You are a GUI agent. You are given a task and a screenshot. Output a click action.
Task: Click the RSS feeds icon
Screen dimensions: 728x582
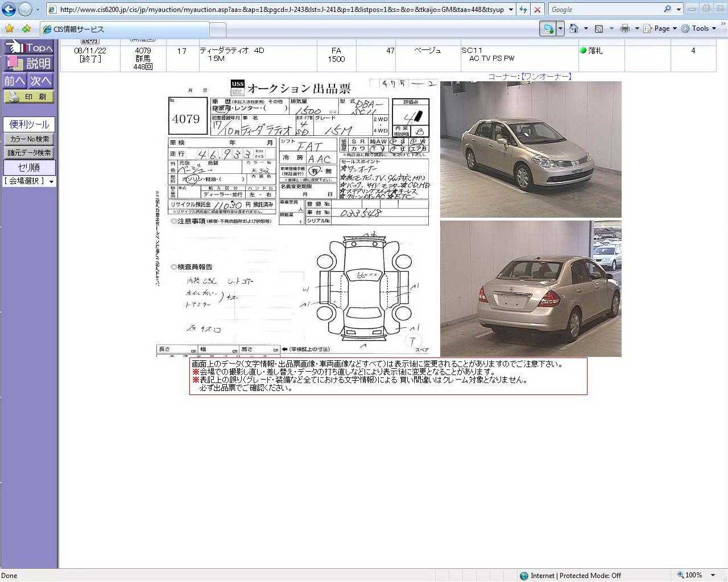[599, 28]
